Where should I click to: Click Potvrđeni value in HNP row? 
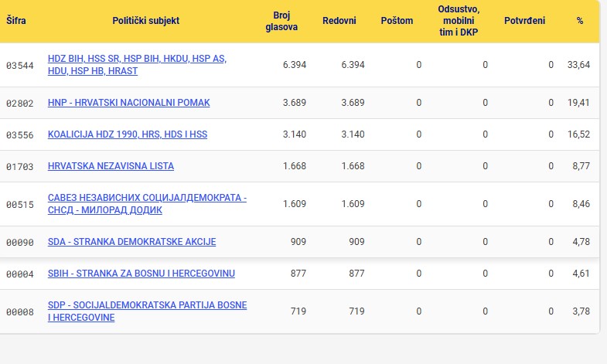pos(551,103)
